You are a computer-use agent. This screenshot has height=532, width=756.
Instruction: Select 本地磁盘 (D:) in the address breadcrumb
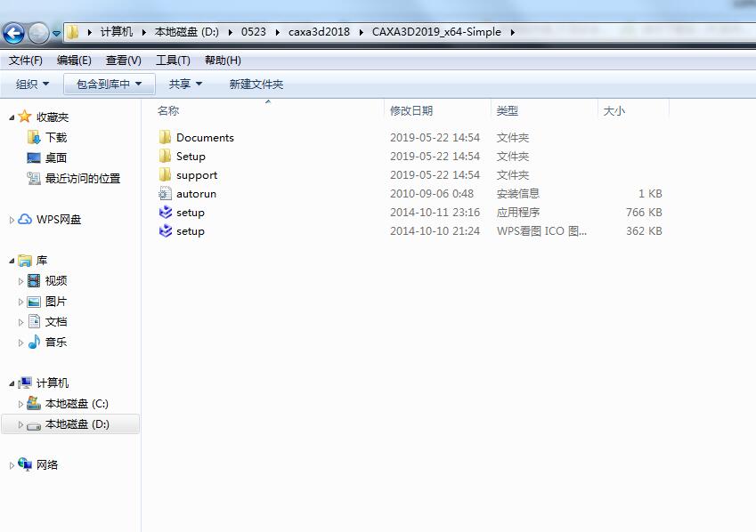point(187,32)
